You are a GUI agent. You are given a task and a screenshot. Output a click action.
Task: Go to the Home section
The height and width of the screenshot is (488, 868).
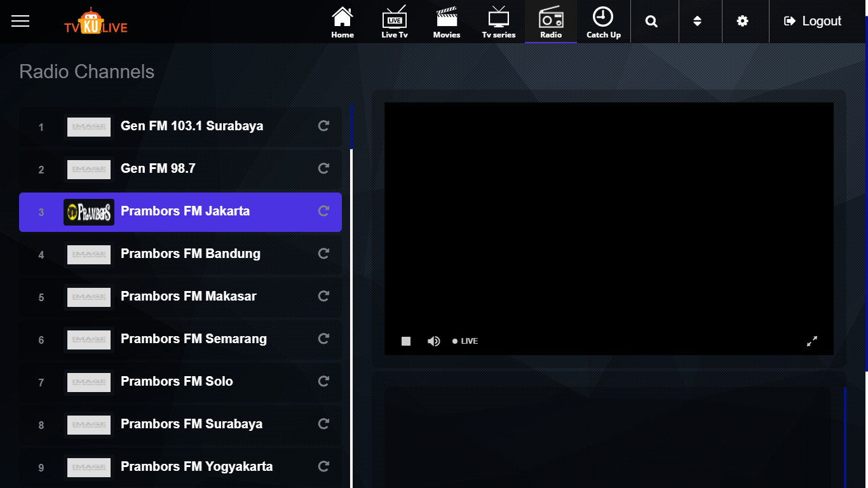[x=342, y=22]
